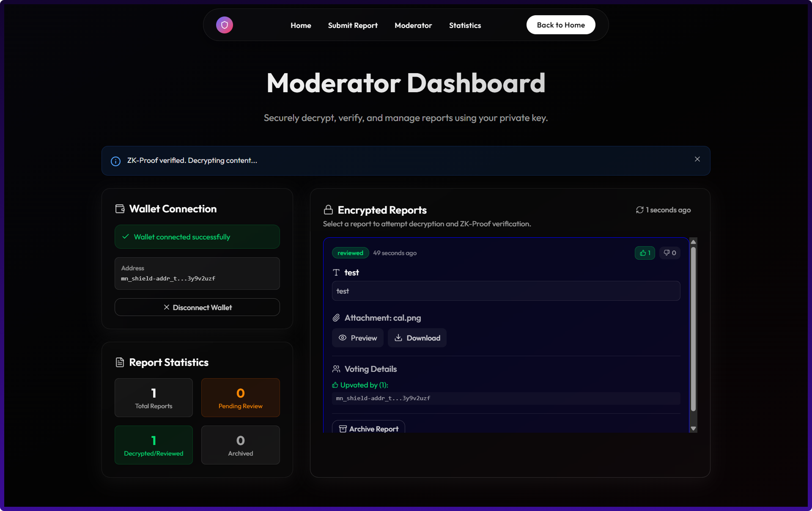The width and height of the screenshot is (812, 511).
Task: Go to the Statistics page
Action: 465,25
